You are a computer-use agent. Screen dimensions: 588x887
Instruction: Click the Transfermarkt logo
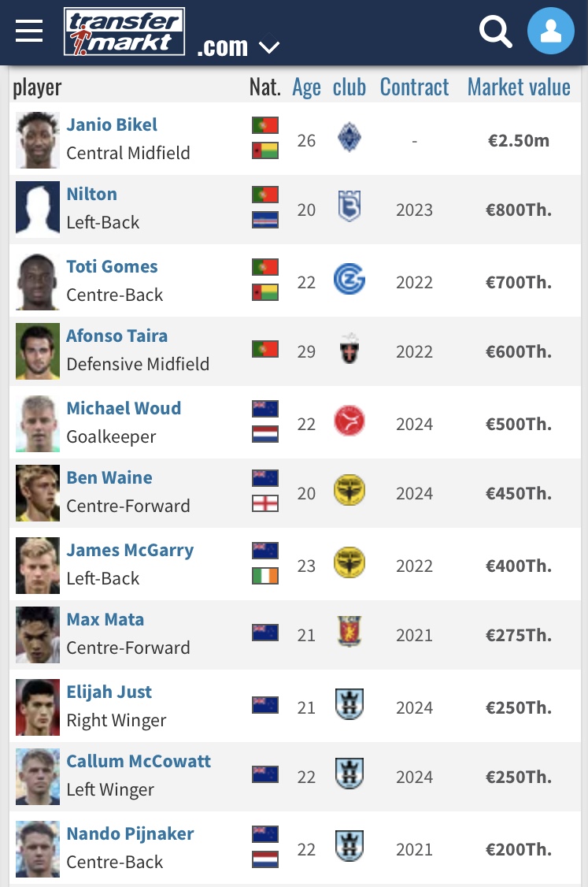click(x=124, y=32)
